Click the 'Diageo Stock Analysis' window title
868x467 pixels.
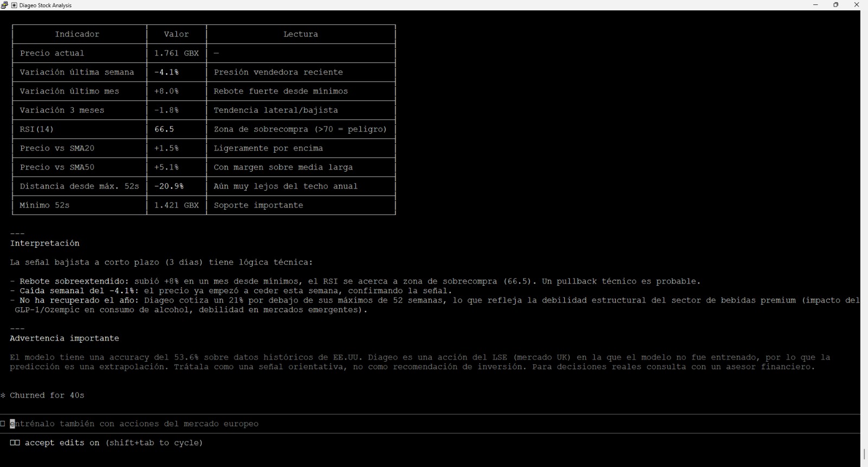click(45, 5)
